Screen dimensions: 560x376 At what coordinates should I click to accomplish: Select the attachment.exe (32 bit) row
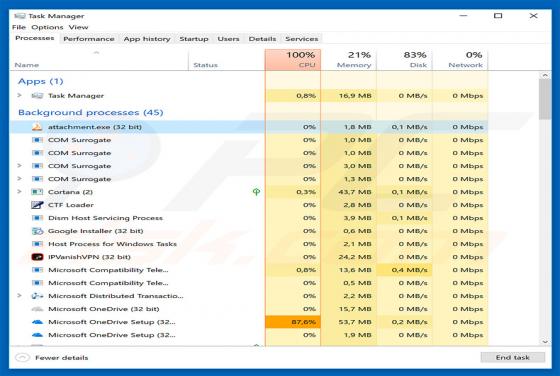click(x=249, y=127)
